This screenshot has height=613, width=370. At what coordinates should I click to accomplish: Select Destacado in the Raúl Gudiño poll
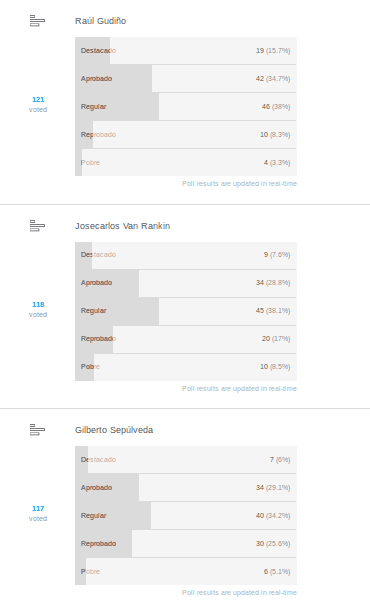[186, 50]
